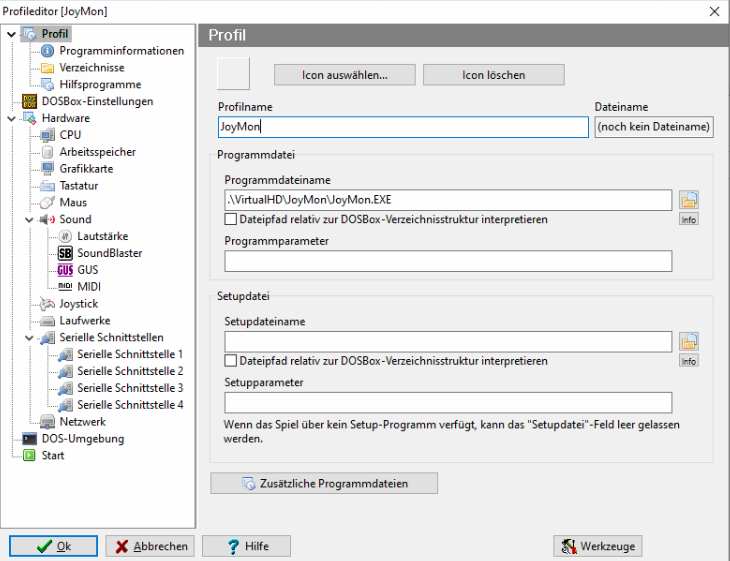Open the Start tree entry
The width and height of the screenshot is (730, 561).
52,456
